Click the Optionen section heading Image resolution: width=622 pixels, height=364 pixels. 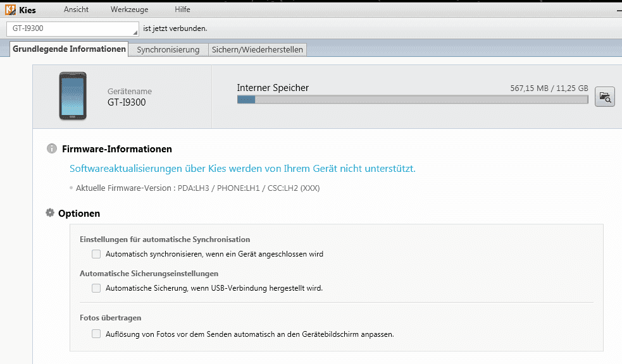click(79, 214)
